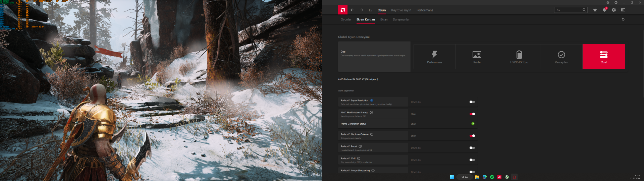
Task: Switch to the Danışmanlar sub-tab
Action: 401,19
